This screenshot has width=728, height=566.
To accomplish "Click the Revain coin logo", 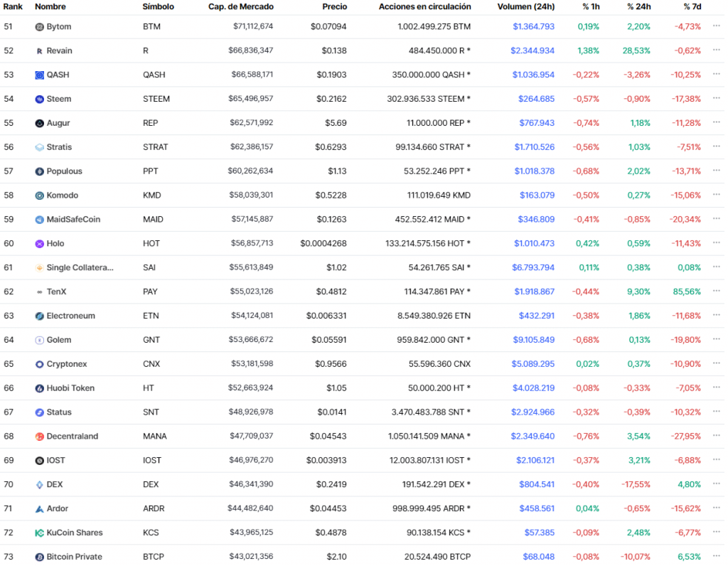I will 40,51.
